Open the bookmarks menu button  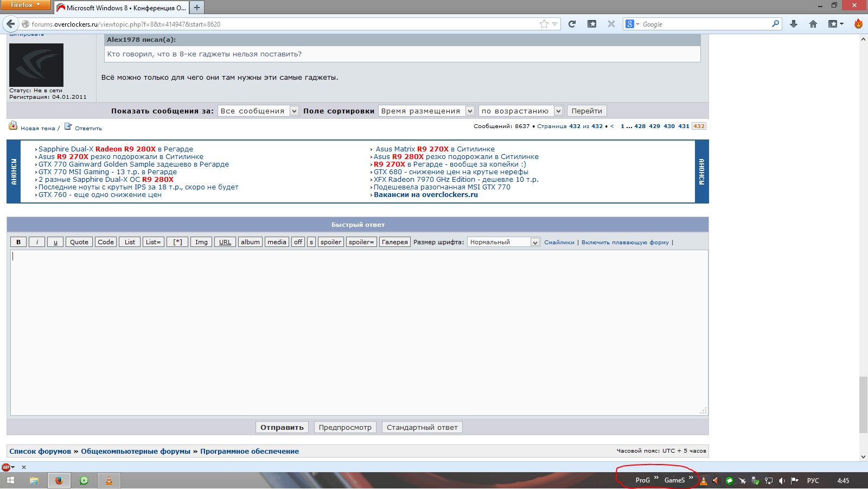pos(836,24)
